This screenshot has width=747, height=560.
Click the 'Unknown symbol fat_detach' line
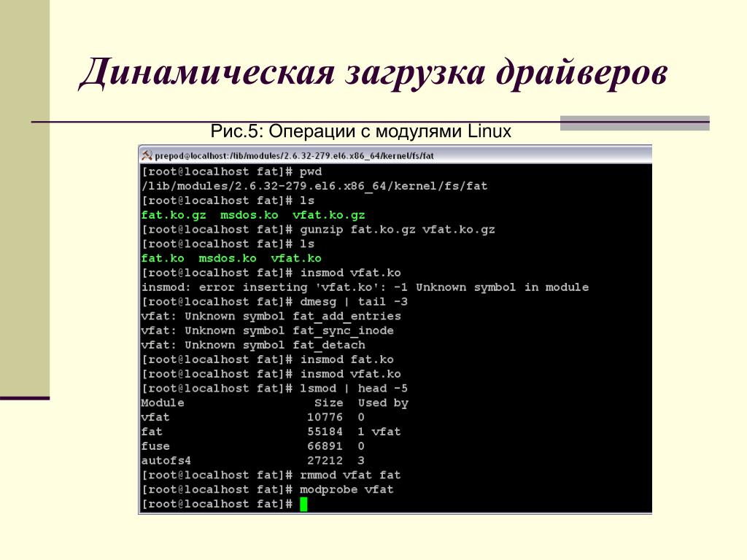pos(253,345)
